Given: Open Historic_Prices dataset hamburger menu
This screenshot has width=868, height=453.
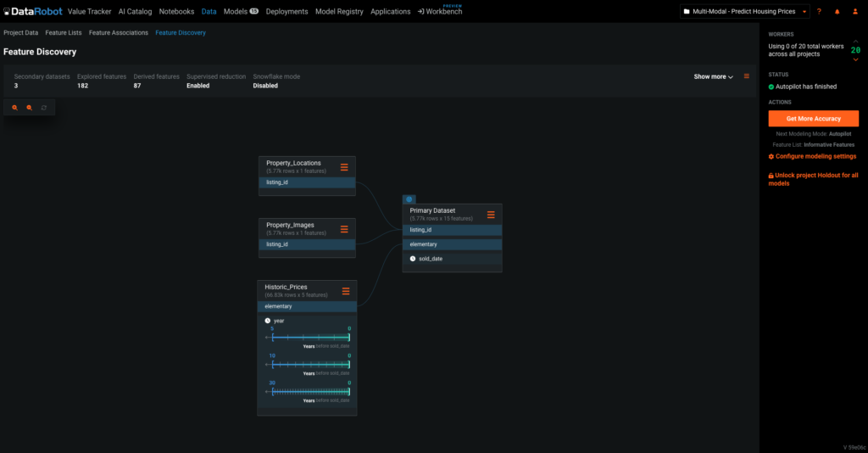Looking at the screenshot, I should coord(346,291).
